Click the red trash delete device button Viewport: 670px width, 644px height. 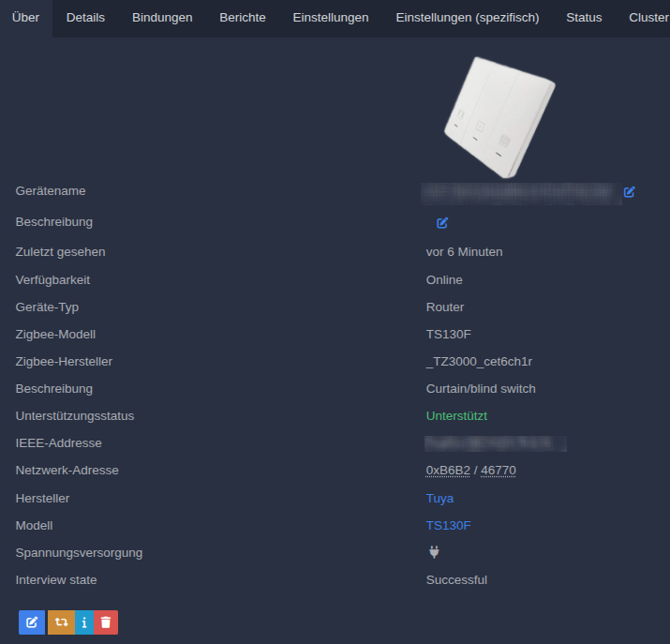(x=106, y=622)
